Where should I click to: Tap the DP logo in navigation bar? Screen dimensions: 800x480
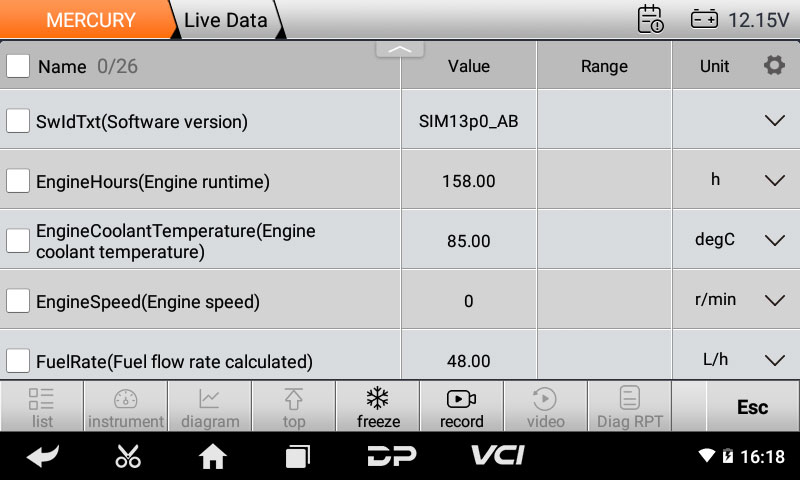click(x=392, y=456)
